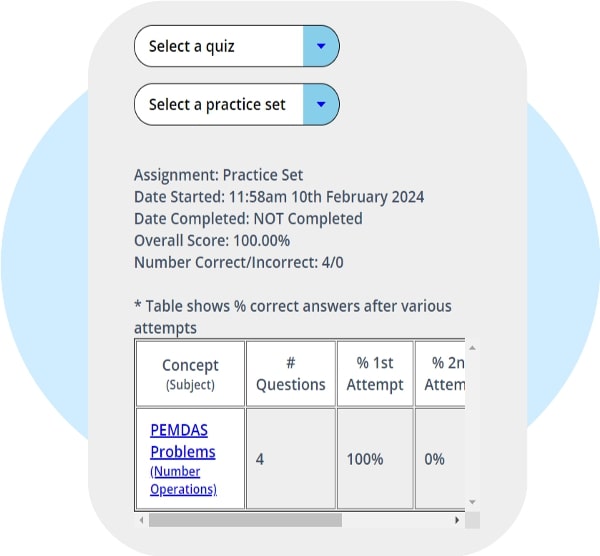
Task: Click the Date Started line
Action: click(279, 197)
